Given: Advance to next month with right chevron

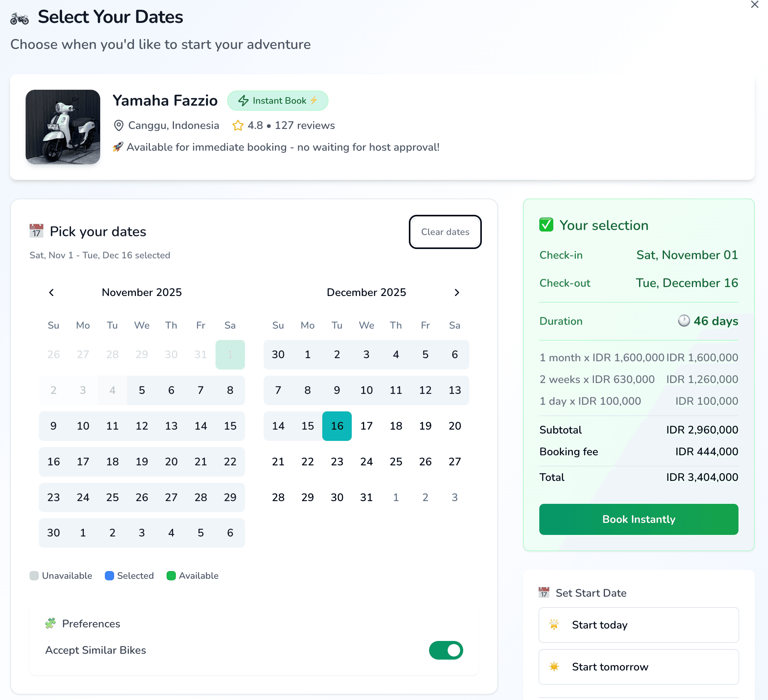Looking at the screenshot, I should (457, 293).
